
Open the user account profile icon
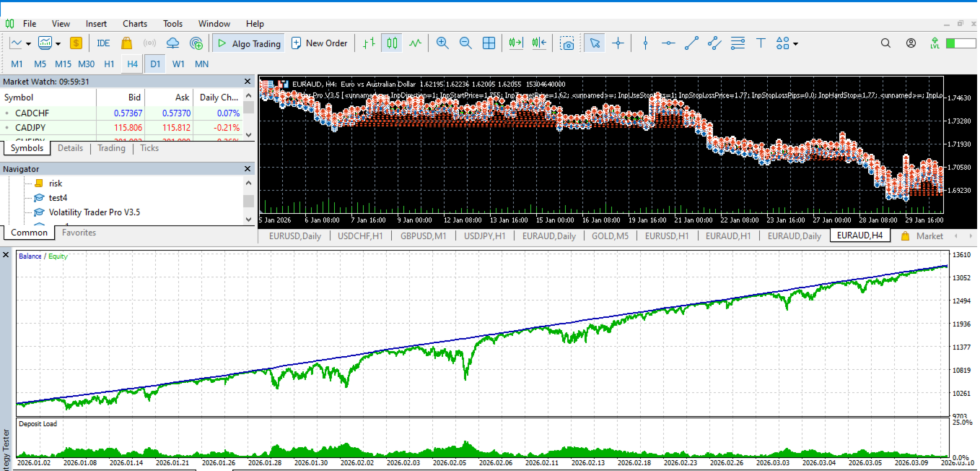[x=911, y=43]
